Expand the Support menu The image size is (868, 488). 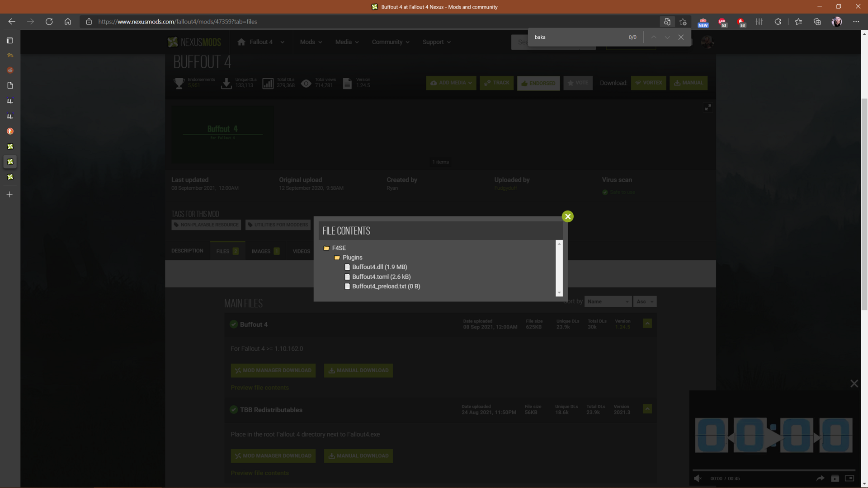[x=436, y=42]
